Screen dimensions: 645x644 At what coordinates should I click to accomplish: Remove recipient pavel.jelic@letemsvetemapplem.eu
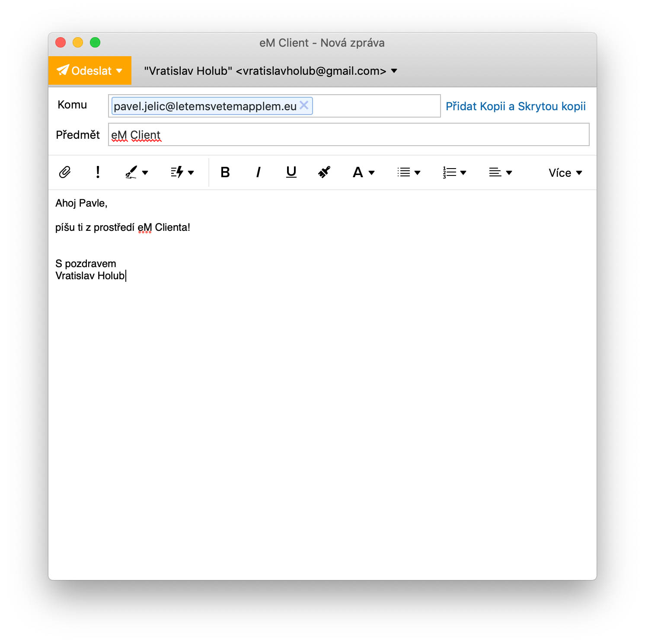click(304, 105)
